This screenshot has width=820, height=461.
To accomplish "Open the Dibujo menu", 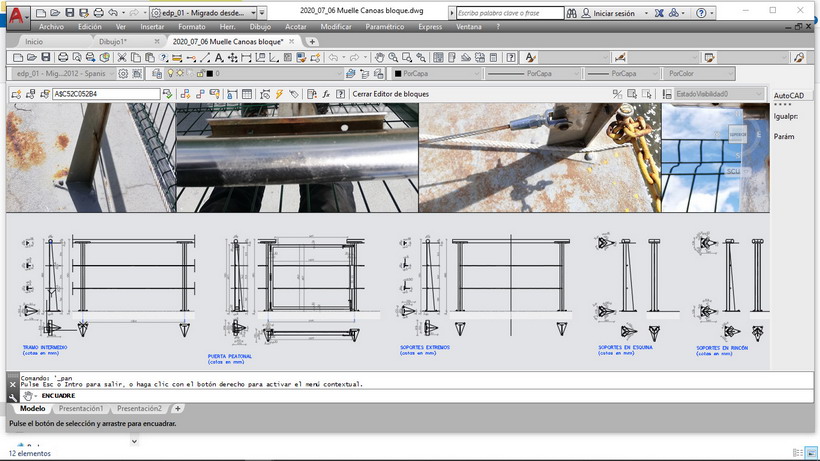I will 260,27.
